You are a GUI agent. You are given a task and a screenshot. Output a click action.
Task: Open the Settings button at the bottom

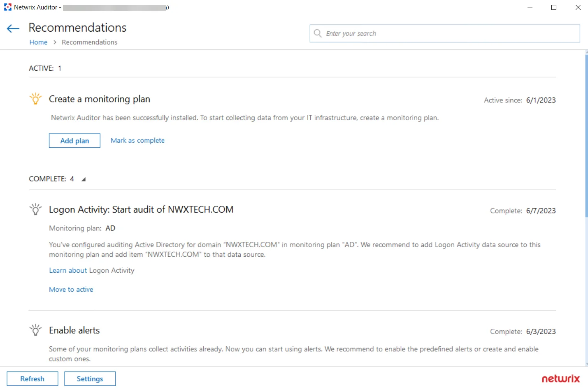(90, 379)
